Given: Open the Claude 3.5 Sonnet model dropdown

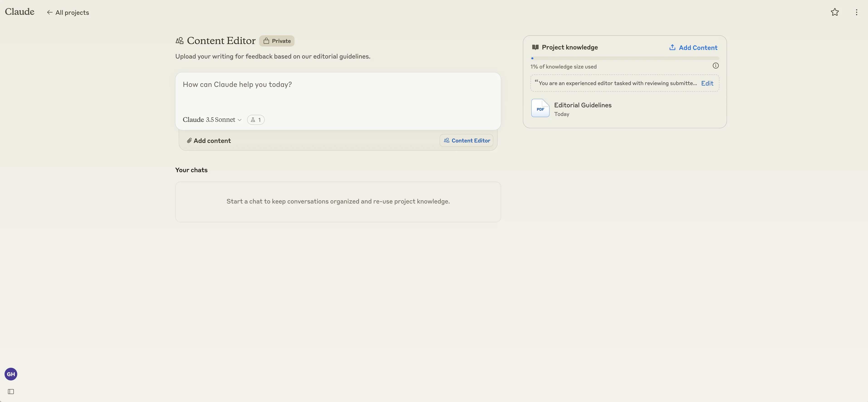Looking at the screenshot, I should [x=212, y=120].
